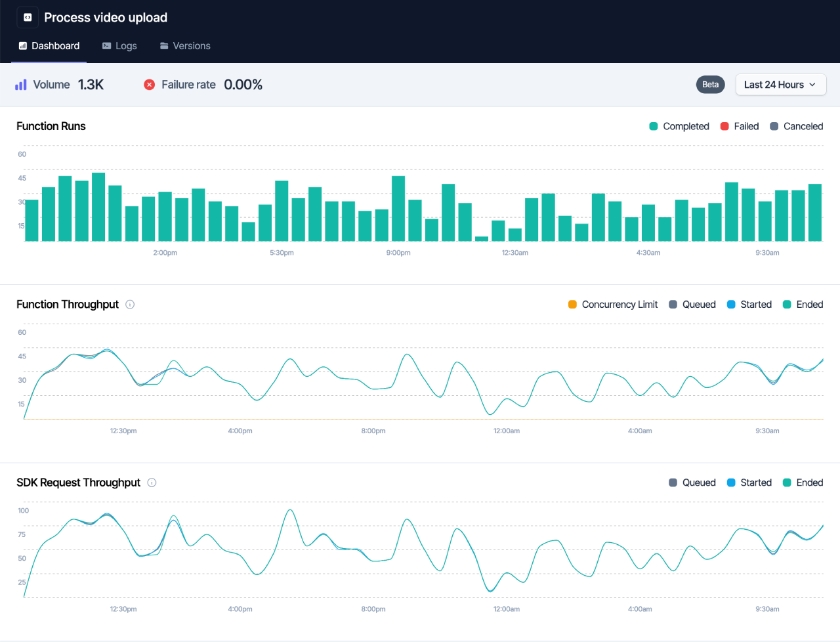840x642 pixels.
Task: Toggle Queued legend in SDK Request Throughput
Action: tap(692, 482)
